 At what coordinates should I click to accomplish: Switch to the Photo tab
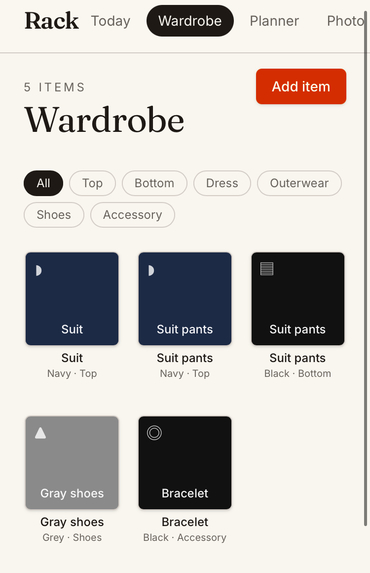[345, 21]
